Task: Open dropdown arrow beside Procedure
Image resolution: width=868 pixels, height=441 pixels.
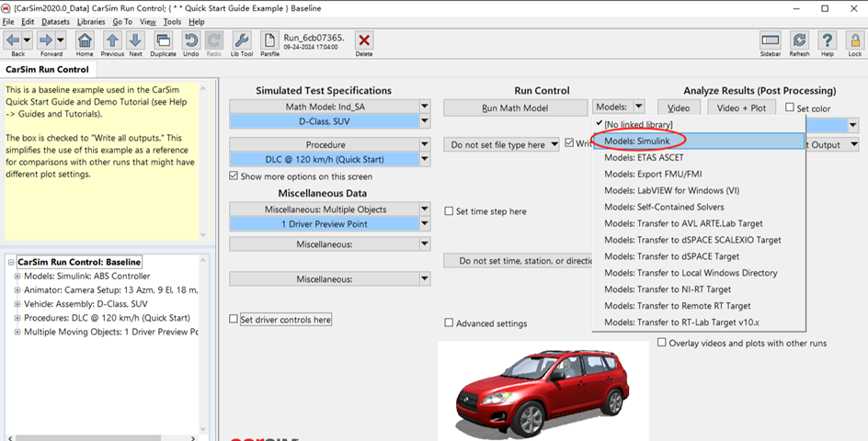Action: pos(425,144)
